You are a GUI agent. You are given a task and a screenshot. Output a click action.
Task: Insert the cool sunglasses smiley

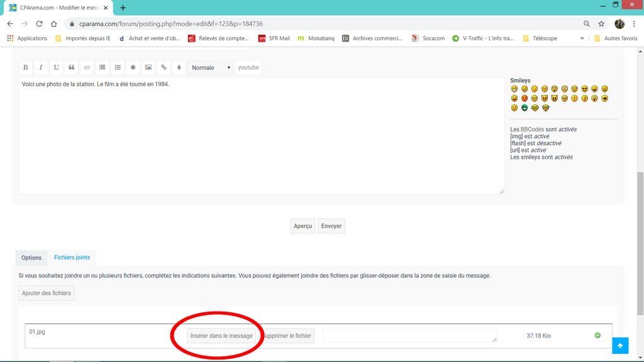click(x=584, y=89)
